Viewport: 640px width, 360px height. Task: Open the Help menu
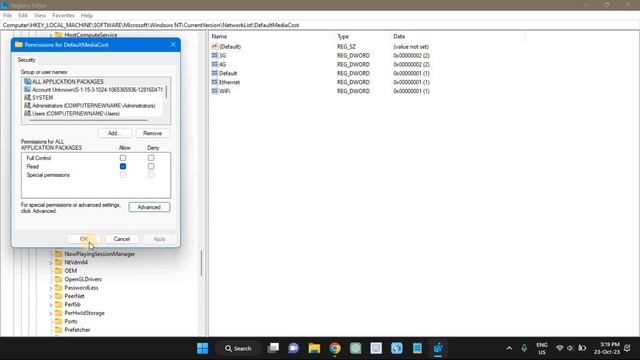click(x=87, y=16)
